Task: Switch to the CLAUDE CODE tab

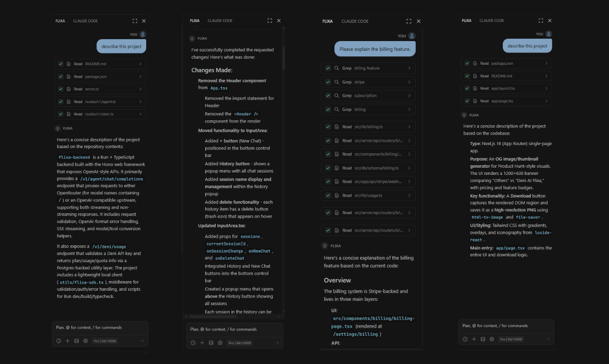Action: (85, 21)
